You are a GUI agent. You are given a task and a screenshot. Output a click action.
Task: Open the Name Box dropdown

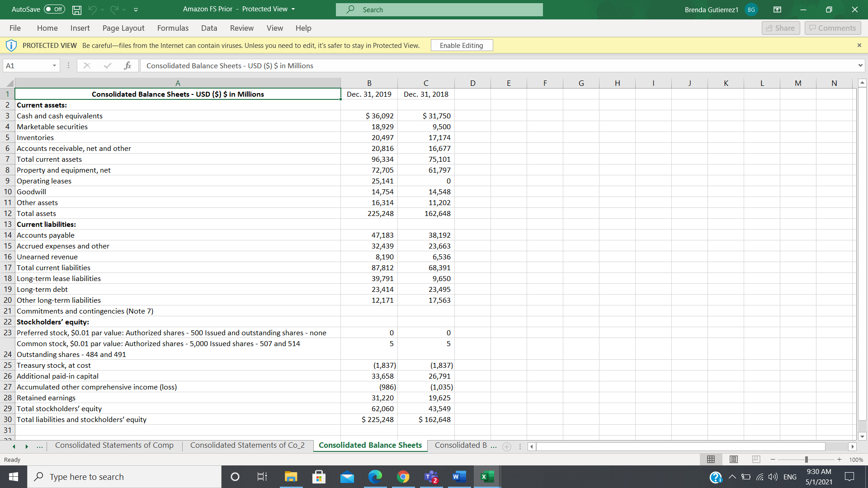coord(54,66)
